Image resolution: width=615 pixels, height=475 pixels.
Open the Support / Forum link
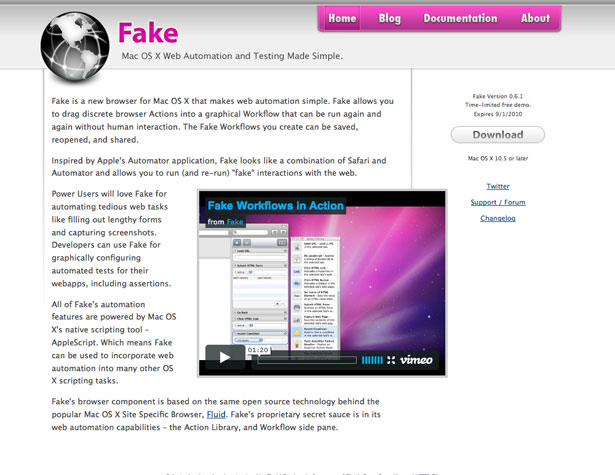tap(498, 202)
